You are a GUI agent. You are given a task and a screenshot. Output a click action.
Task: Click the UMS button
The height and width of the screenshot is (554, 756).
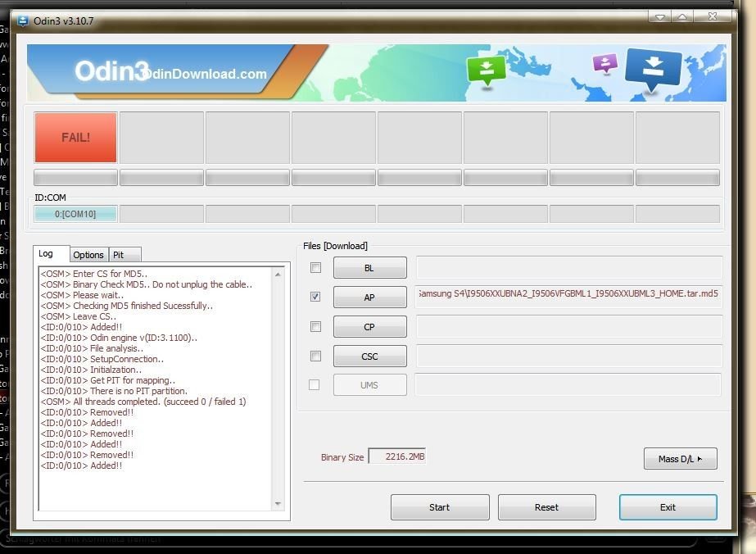[369, 385]
